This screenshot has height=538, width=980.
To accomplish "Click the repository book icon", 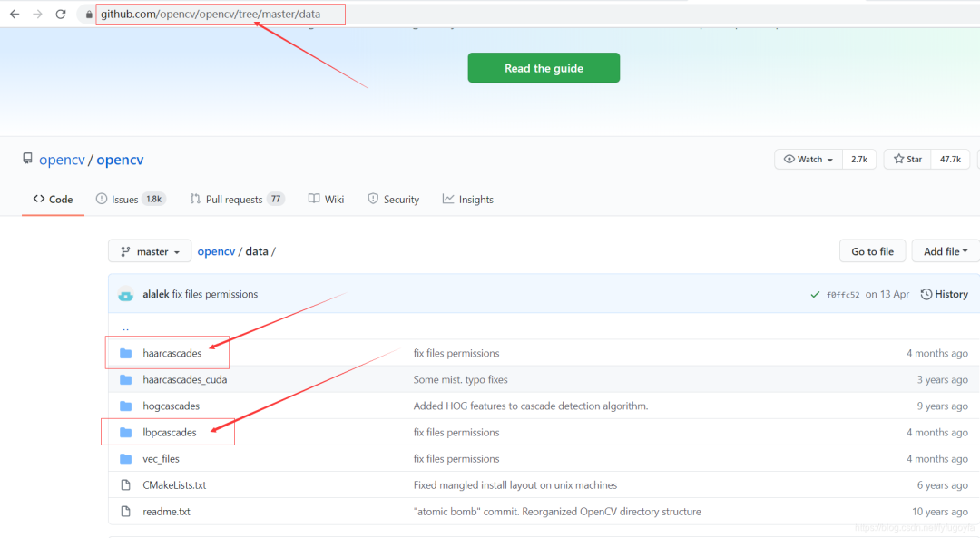I will [x=27, y=159].
